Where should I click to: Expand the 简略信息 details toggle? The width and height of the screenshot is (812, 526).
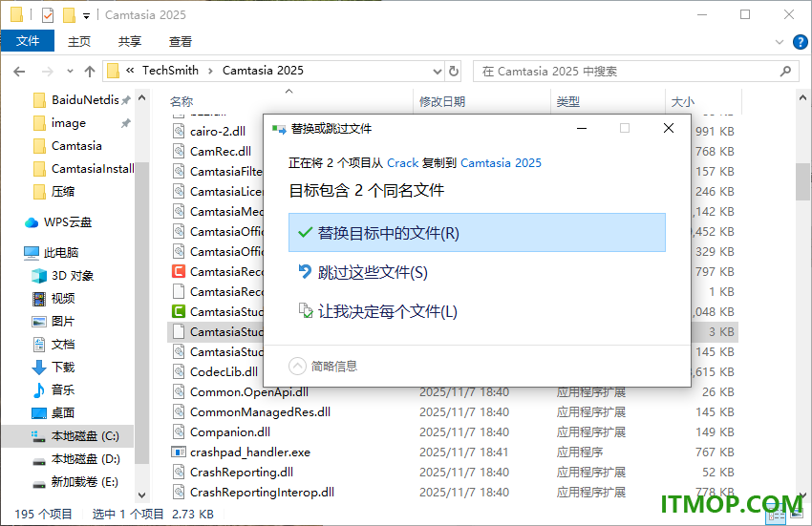point(324,366)
